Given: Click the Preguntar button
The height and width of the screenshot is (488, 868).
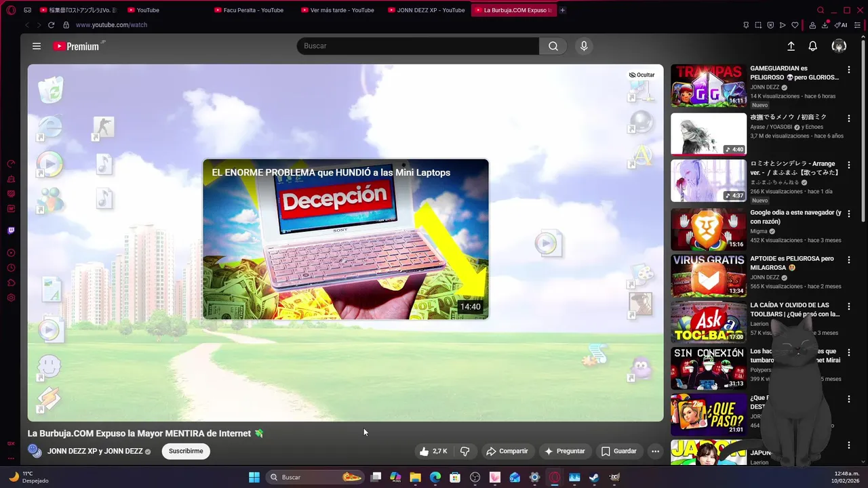Looking at the screenshot, I should 565,451.
